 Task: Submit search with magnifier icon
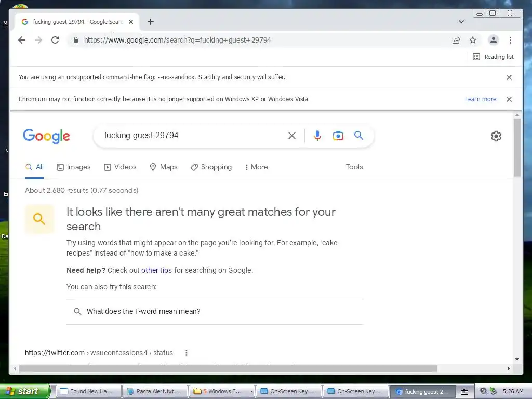tap(358, 136)
